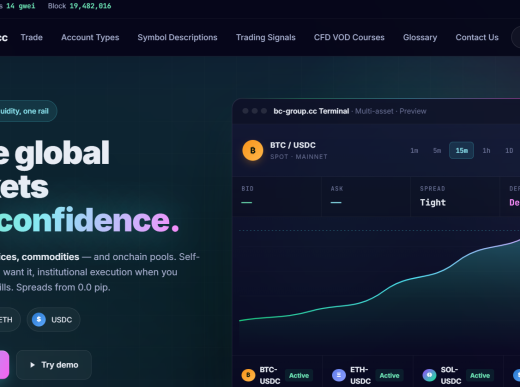Select the 15m timeframe

coord(462,151)
